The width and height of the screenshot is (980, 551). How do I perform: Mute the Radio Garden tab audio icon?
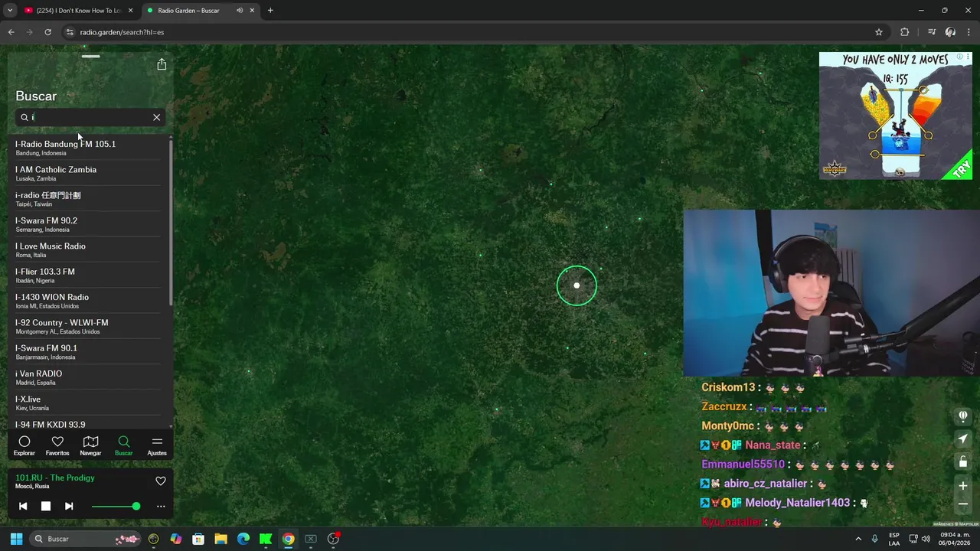pyautogui.click(x=240, y=11)
